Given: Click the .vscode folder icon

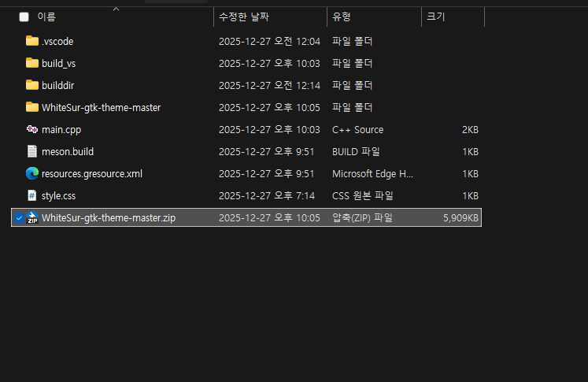Looking at the screenshot, I should tap(31, 41).
